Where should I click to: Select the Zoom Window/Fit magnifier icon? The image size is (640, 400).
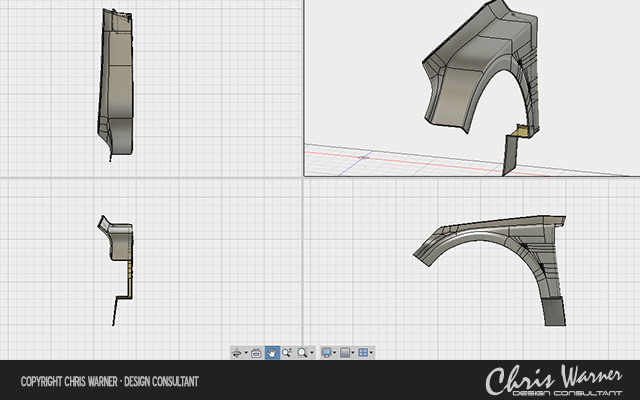coord(302,353)
